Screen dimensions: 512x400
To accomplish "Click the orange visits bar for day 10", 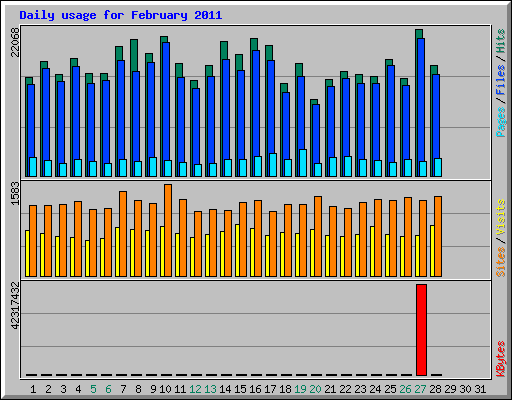I will [168, 230].
